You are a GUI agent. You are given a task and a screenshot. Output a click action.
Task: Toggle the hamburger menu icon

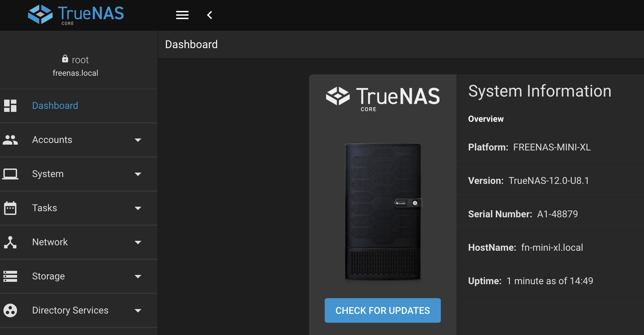[182, 15]
